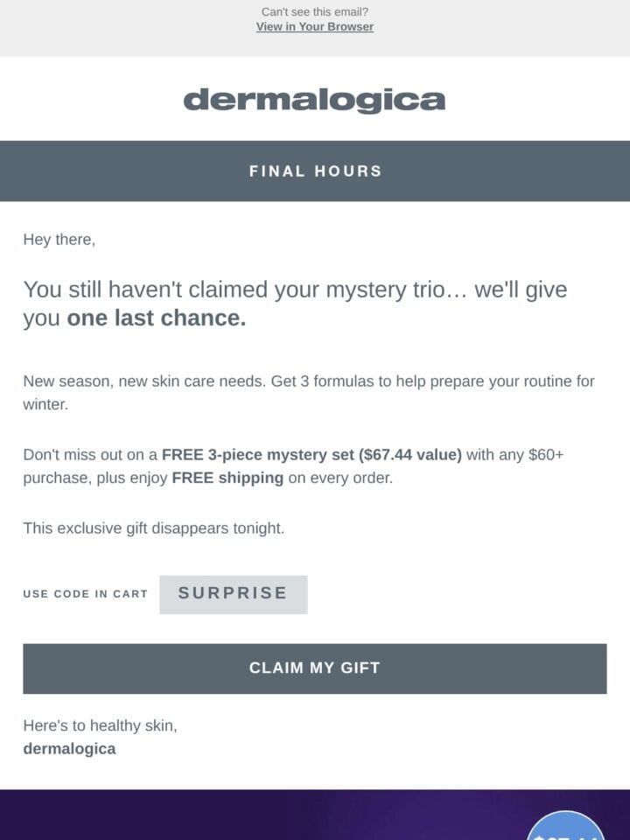The height and width of the screenshot is (840, 630).
Task: Click 'FREE 3-piece mystery set' bold text
Action: click(257, 455)
